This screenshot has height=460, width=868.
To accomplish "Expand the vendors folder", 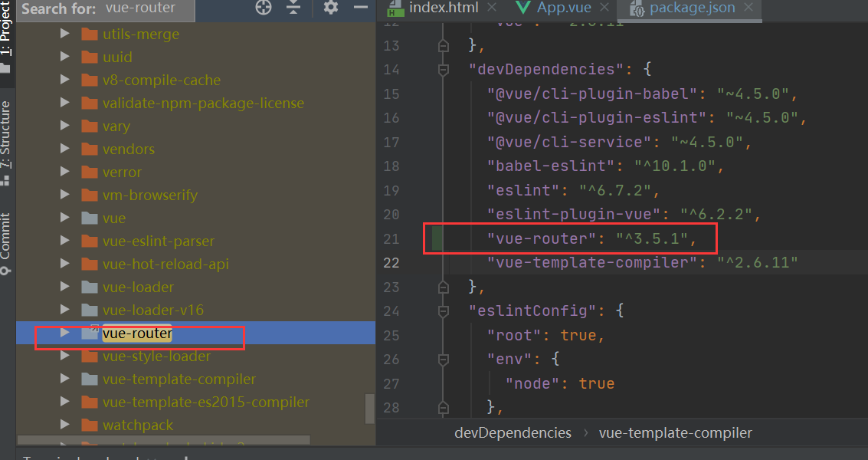I will click(65, 149).
